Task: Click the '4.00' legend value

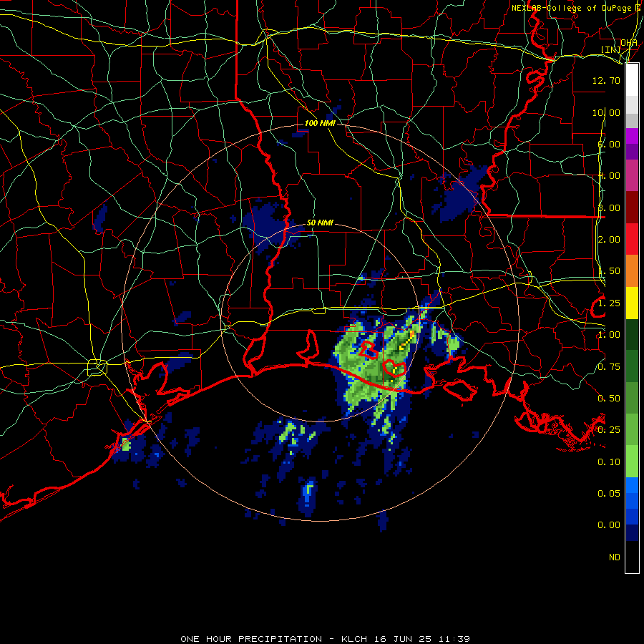Action: click(x=609, y=176)
